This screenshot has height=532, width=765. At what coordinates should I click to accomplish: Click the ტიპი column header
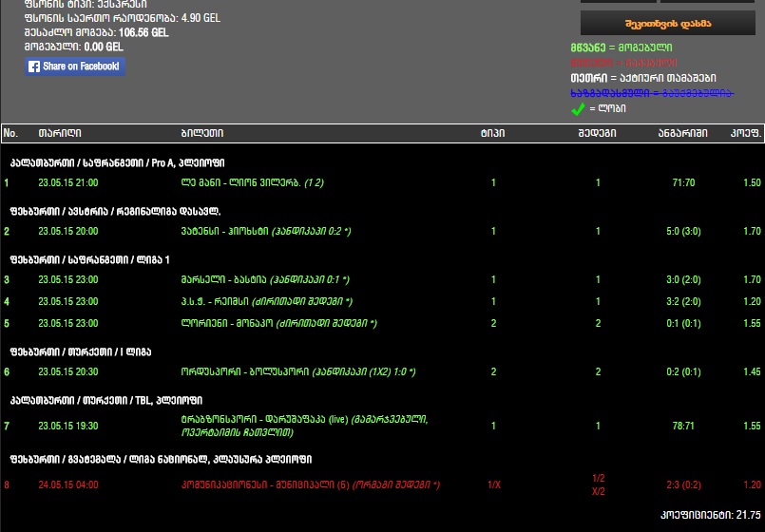pos(492,134)
